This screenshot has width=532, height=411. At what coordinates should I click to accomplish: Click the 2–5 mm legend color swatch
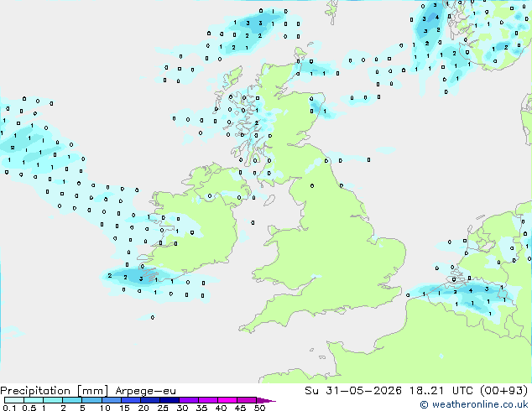point(72,400)
